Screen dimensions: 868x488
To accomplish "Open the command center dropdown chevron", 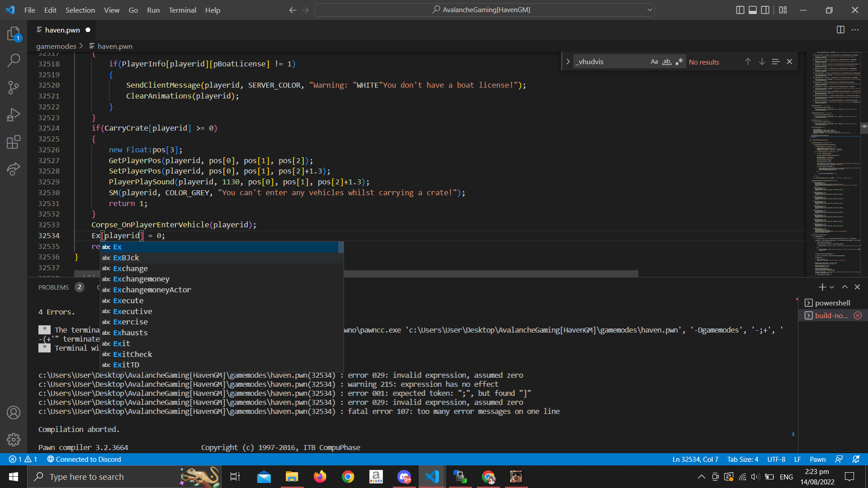I will [650, 10].
